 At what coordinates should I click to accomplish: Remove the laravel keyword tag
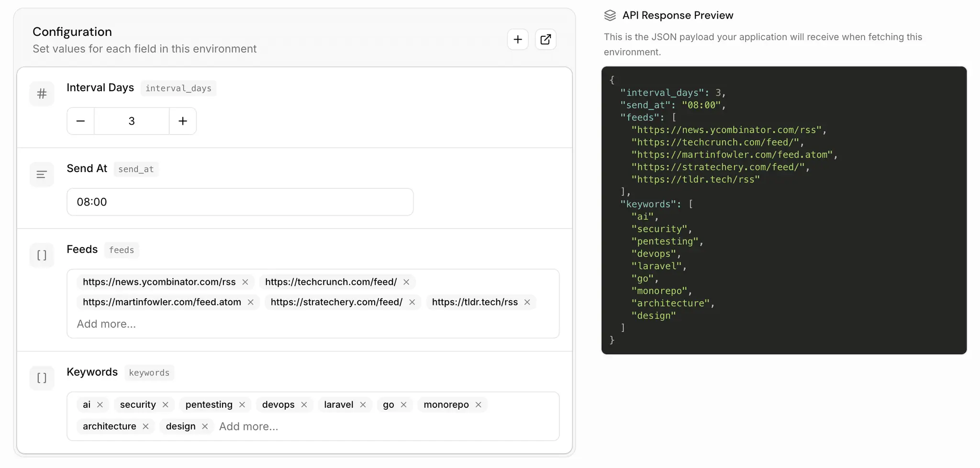click(x=363, y=404)
